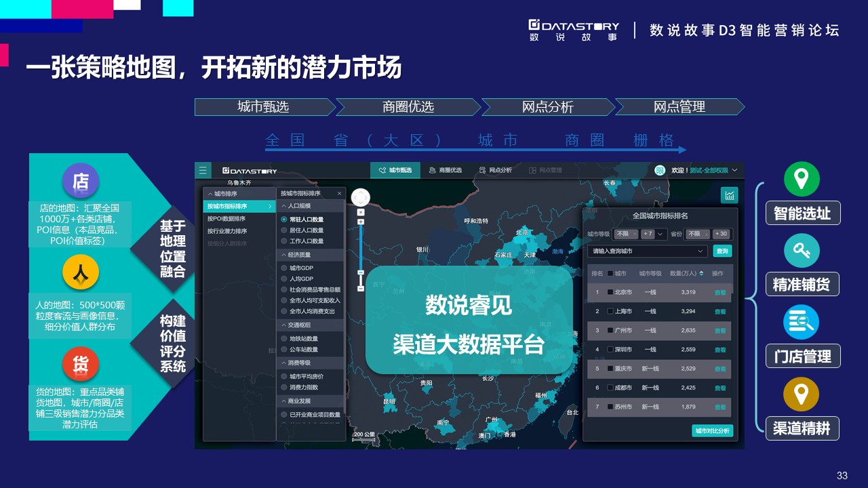
Task: Click the 智能选址 label box
Action: (x=803, y=213)
